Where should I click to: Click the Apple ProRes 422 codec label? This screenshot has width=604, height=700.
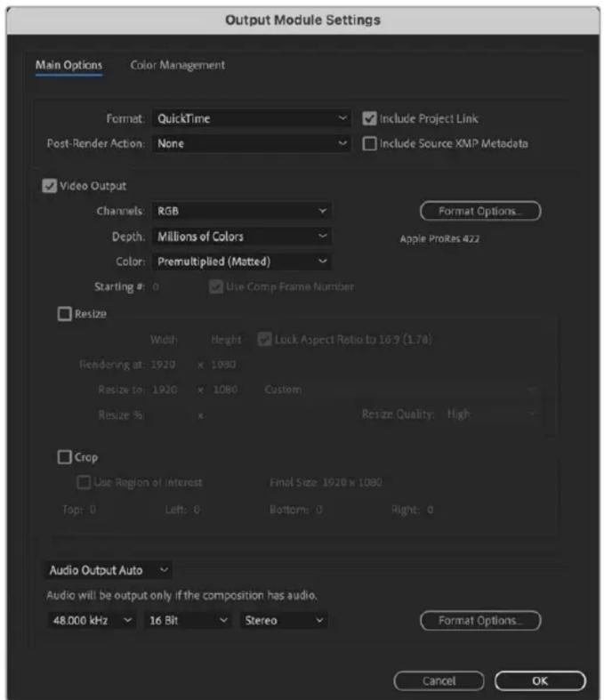(x=439, y=239)
